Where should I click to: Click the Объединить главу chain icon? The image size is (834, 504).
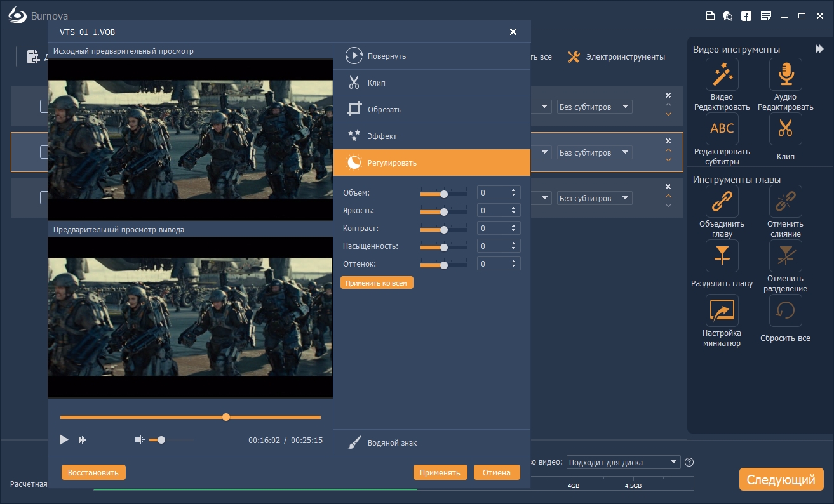tap(722, 202)
